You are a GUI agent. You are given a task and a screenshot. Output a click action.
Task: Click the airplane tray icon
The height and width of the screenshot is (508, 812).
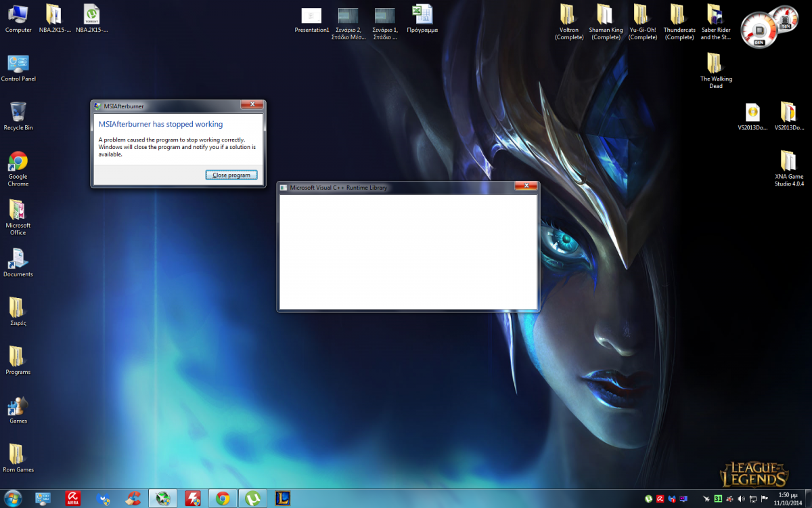(706, 499)
